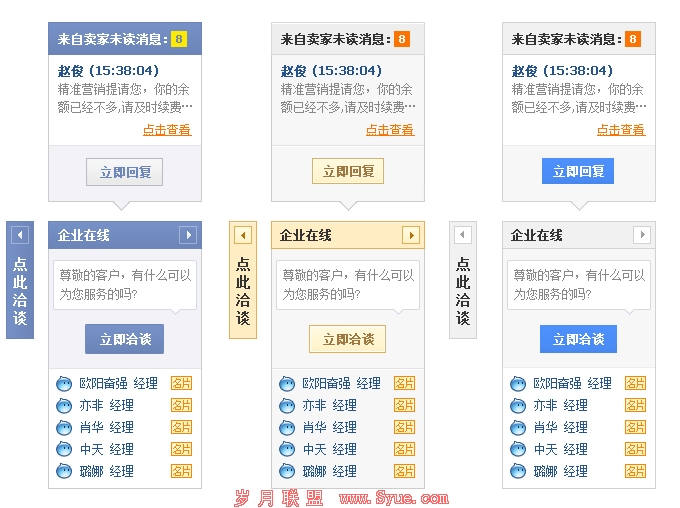The width and height of the screenshot is (680, 508).
Task: Click the arrow on the yellow 点此洽谈 side tab
Action: click(x=243, y=235)
